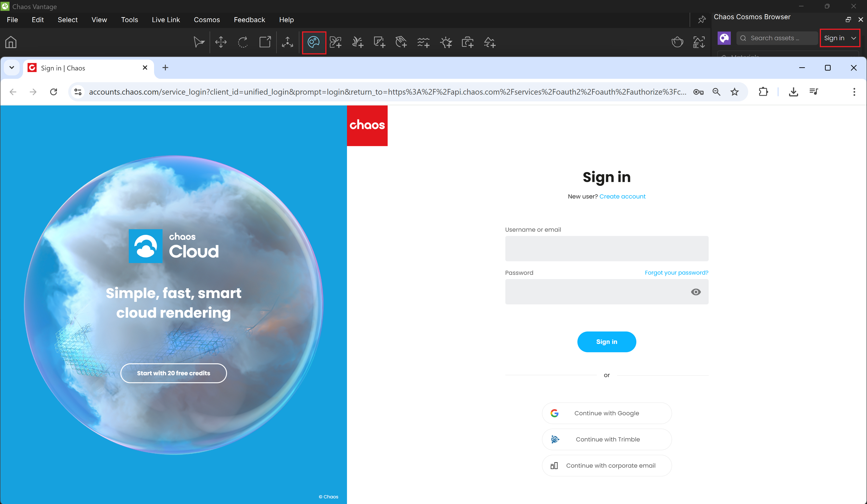This screenshot has height=504, width=867.
Task: Select the arrow selection tool
Action: (x=199, y=42)
